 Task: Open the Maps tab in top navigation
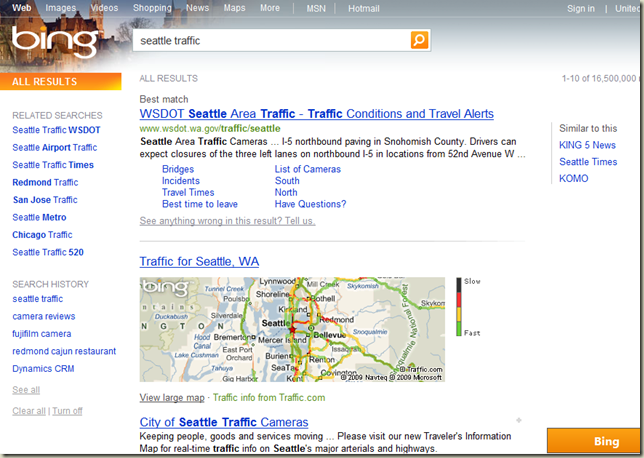tap(234, 8)
